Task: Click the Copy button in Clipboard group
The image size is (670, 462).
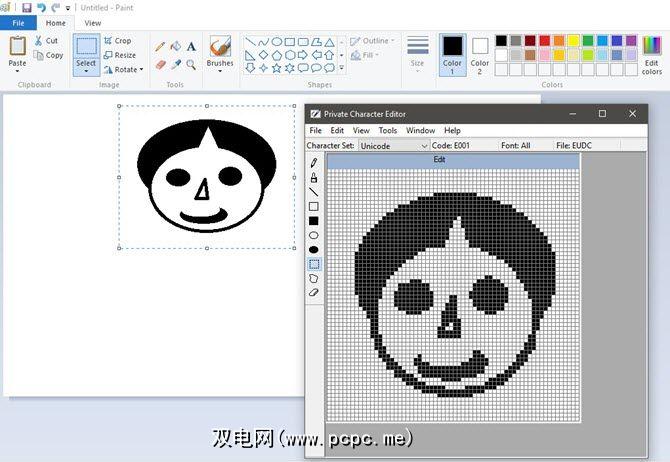Action: point(48,55)
